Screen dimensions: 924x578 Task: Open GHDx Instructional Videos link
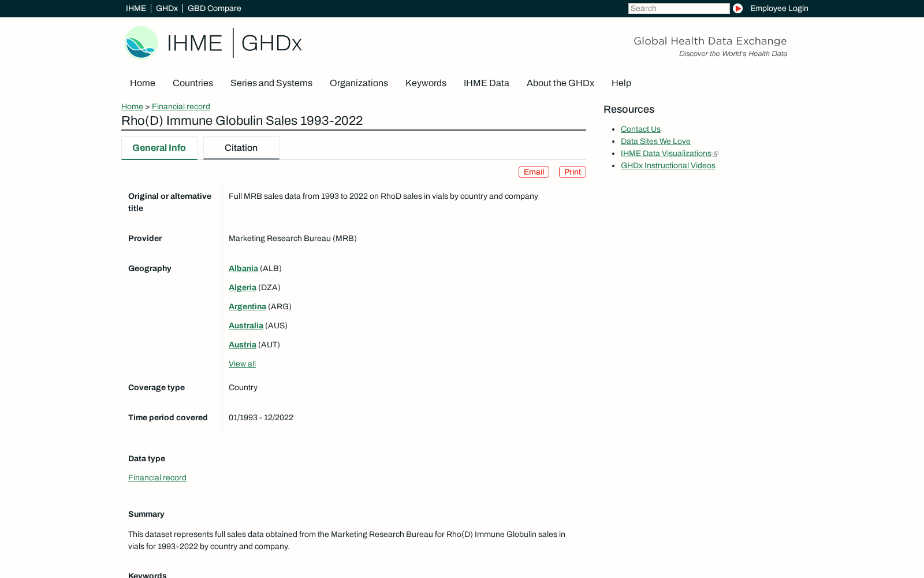[668, 166]
